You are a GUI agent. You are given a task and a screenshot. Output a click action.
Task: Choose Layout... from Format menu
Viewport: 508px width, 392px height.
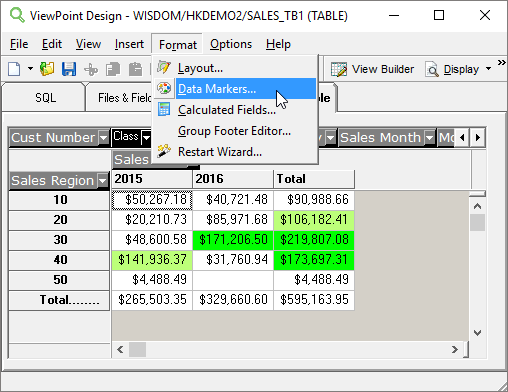[x=235, y=68]
